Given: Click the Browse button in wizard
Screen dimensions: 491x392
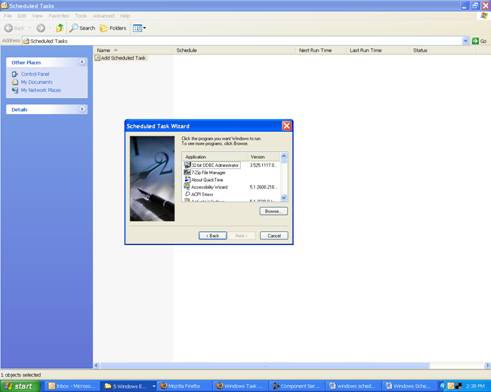Looking at the screenshot, I should (273, 211).
